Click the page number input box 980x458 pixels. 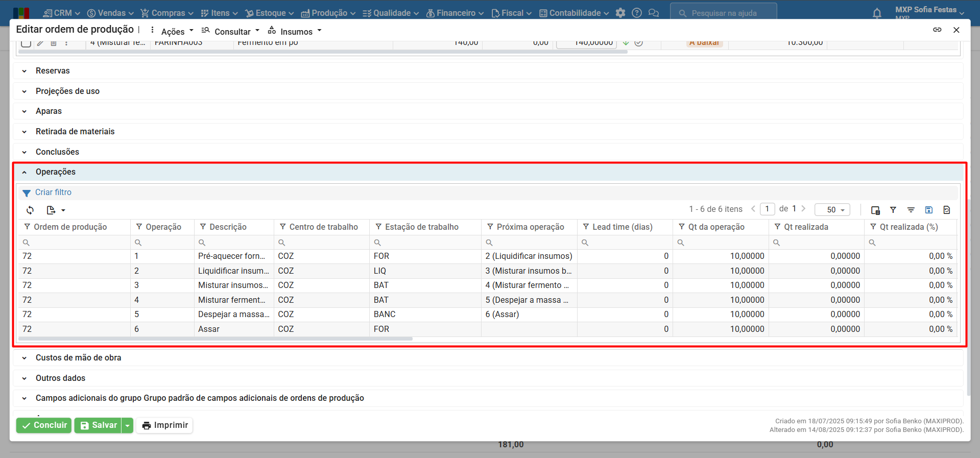767,209
